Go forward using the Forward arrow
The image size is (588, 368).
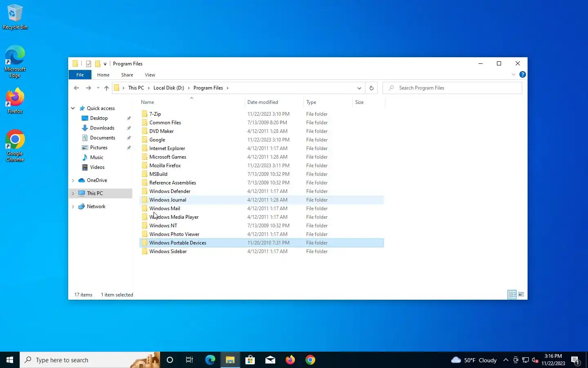[88, 88]
